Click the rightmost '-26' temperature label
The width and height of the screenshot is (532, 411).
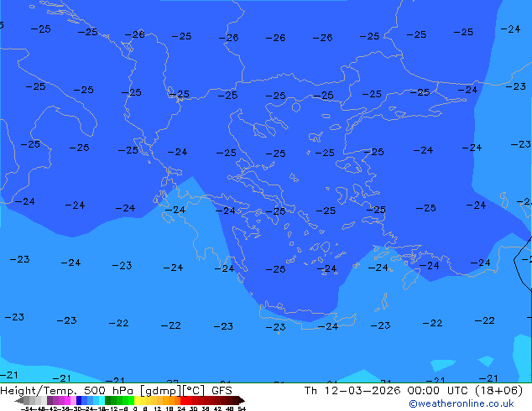[x=322, y=38]
